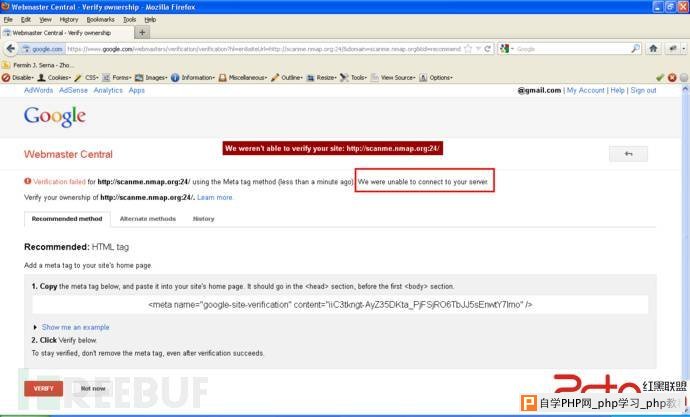The height and width of the screenshot is (417, 690).
Task: Open the Tools menu in the menu bar
Action: [x=129, y=19]
